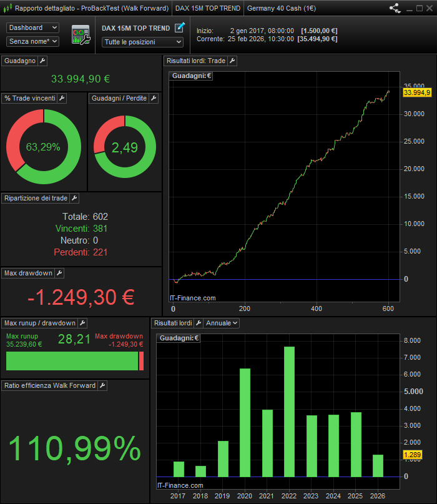437x504 pixels.
Task: Open the Max runup / drawdown wrench
Action: tap(82, 323)
